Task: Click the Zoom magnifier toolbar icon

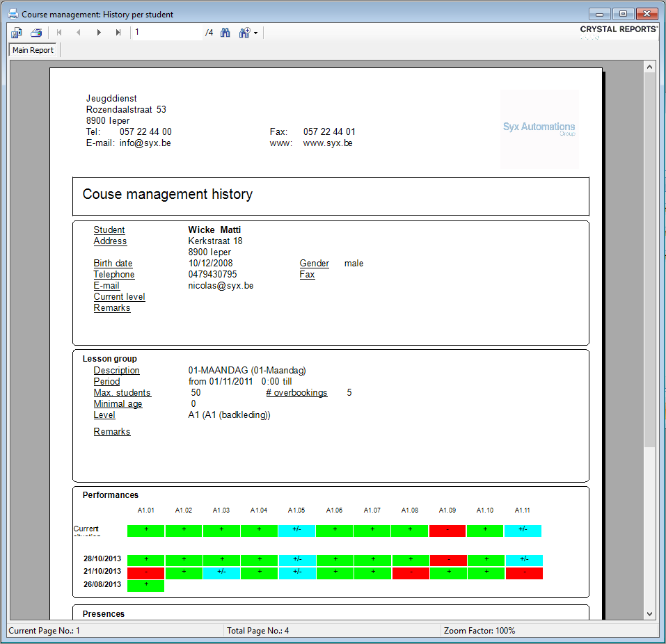Action: (x=244, y=33)
